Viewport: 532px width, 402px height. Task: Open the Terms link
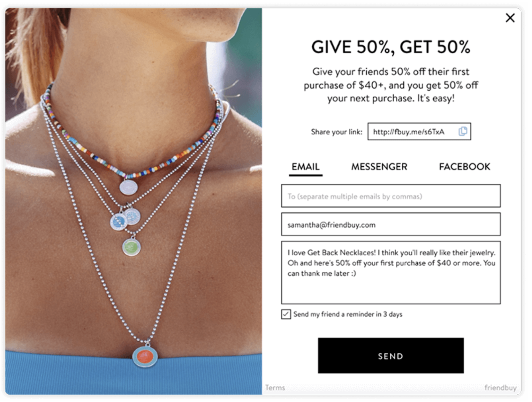click(275, 388)
